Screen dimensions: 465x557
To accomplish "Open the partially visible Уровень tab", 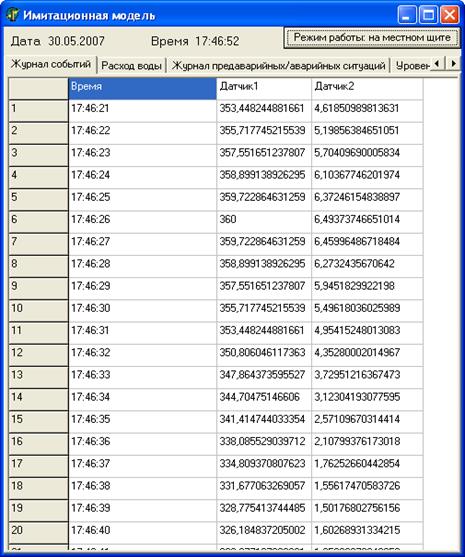I will (x=412, y=65).
